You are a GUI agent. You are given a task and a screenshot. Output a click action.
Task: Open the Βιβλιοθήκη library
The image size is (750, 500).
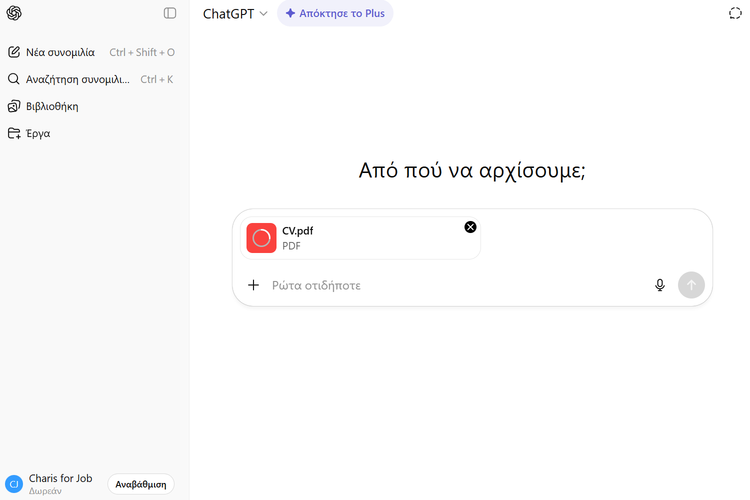52,106
